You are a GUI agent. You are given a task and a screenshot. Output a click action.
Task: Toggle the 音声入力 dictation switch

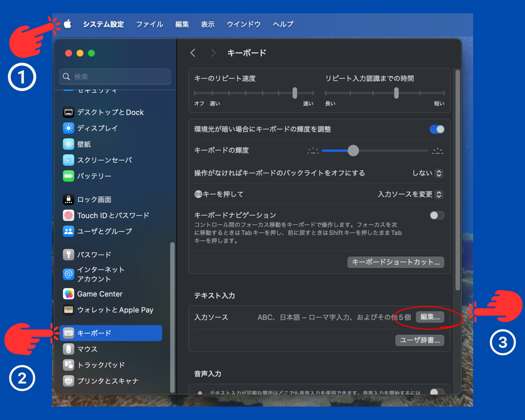[x=437, y=392]
